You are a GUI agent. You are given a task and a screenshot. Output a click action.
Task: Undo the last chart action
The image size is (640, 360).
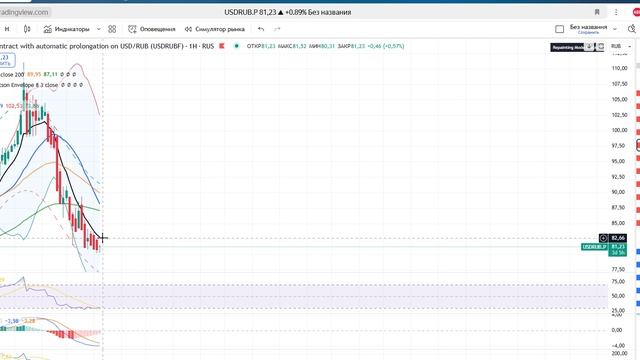click(261, 29)
